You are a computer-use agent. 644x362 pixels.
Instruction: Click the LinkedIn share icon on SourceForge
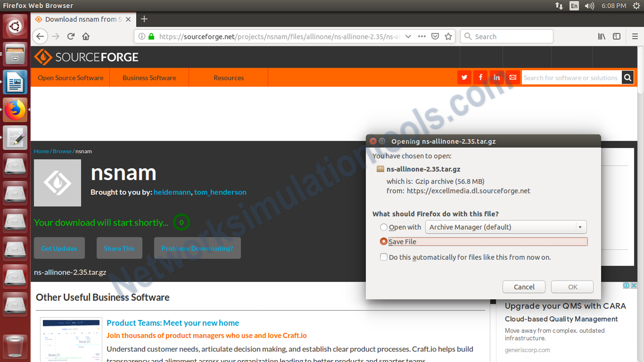[496, 78]
